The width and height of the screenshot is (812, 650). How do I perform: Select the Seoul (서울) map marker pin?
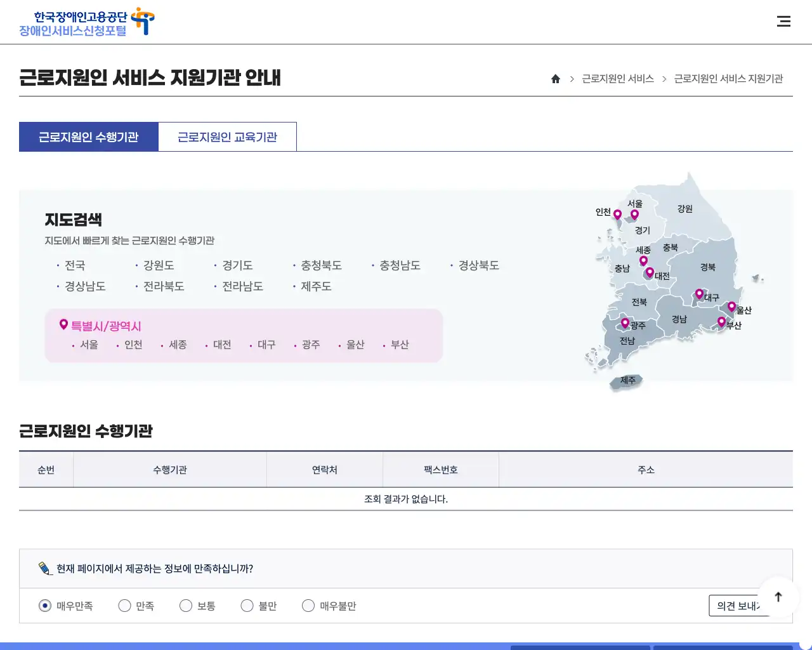[x=634, y=215]
